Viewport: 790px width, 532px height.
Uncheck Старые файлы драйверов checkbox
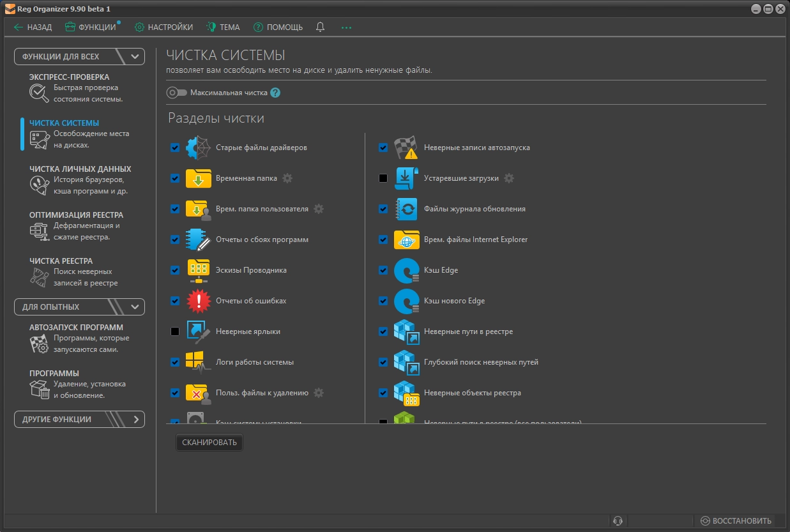[175, 148]
